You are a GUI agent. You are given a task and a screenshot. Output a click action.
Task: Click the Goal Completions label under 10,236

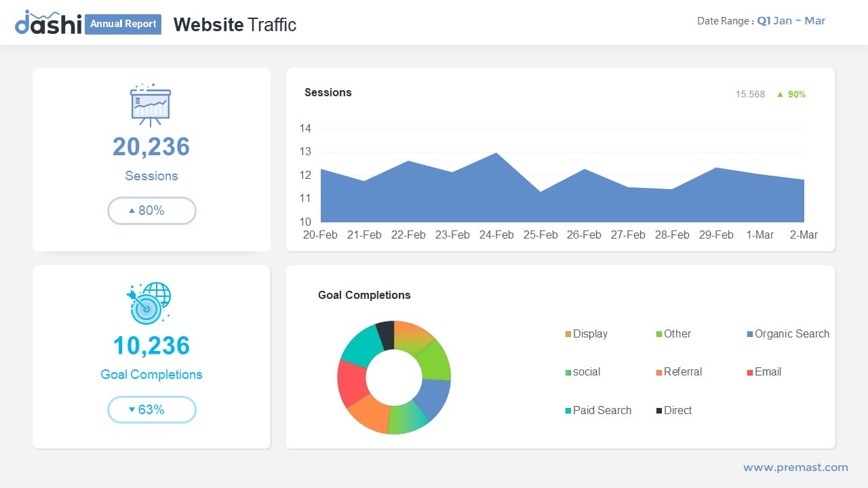pyautogui.click(x=151, y=374)
